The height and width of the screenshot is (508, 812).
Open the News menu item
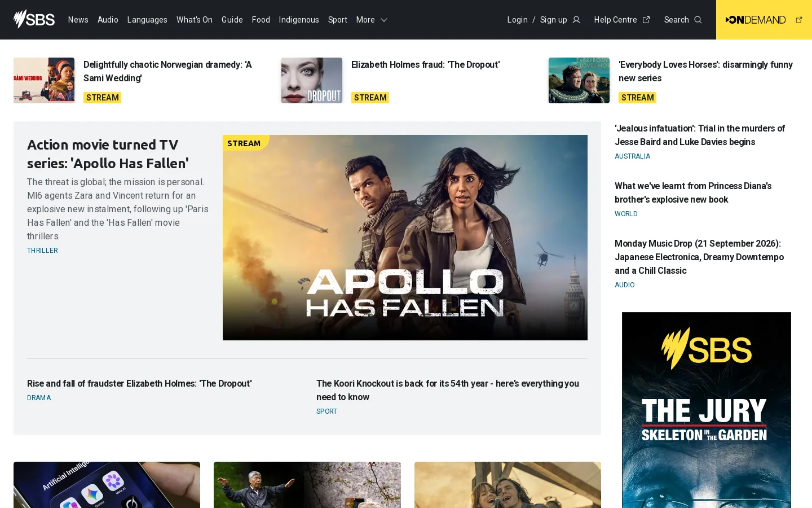pyautogui.click(x=78, y=20)
